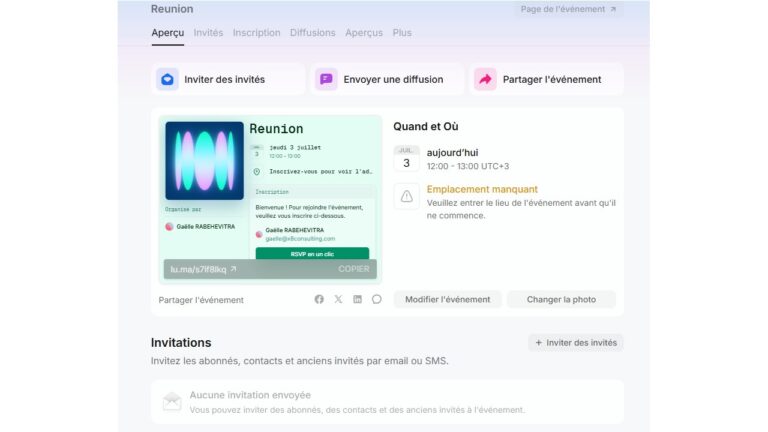Click Modifier l'événement button
768x432 pixels.
tap(448, 299)
